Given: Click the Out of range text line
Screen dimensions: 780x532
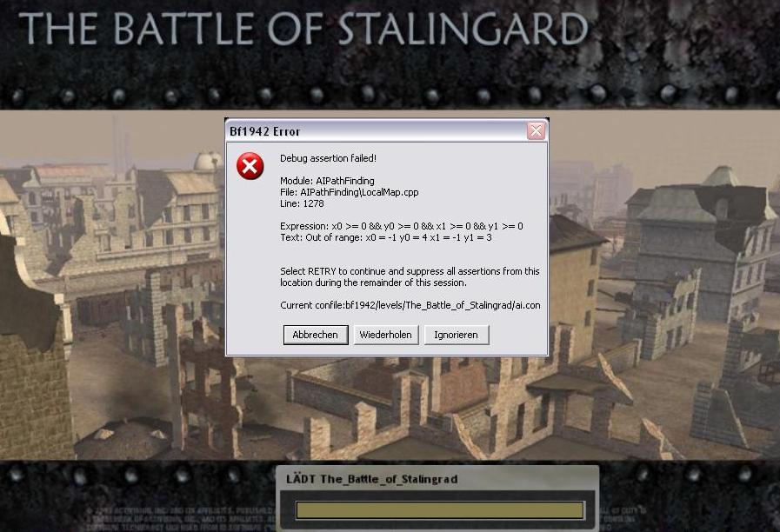Looking at the screenshot, I should pyautogui.click(x=385, y=237).
